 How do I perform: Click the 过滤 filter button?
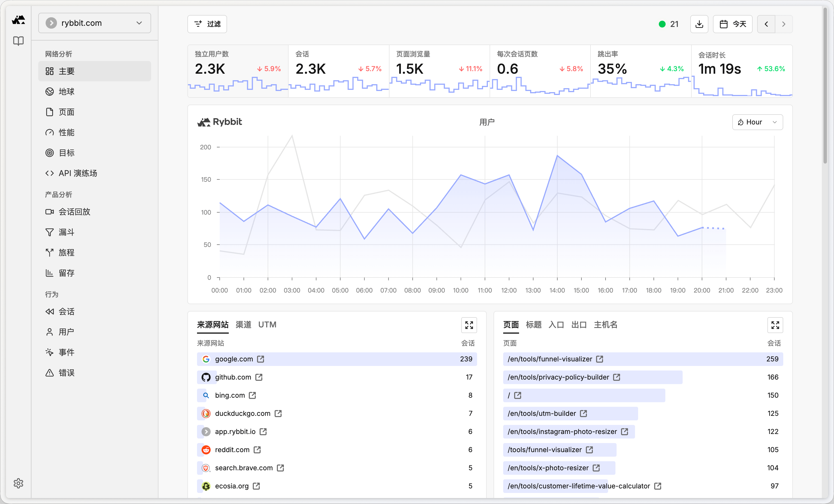point(207,24)
